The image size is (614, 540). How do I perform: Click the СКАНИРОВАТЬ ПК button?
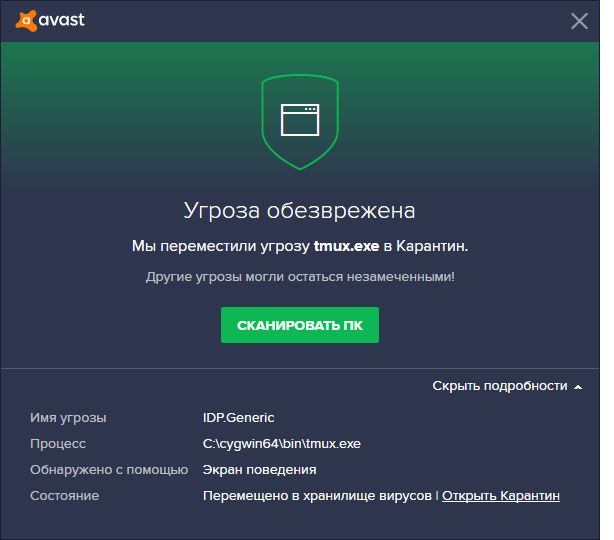pos(300,325)
